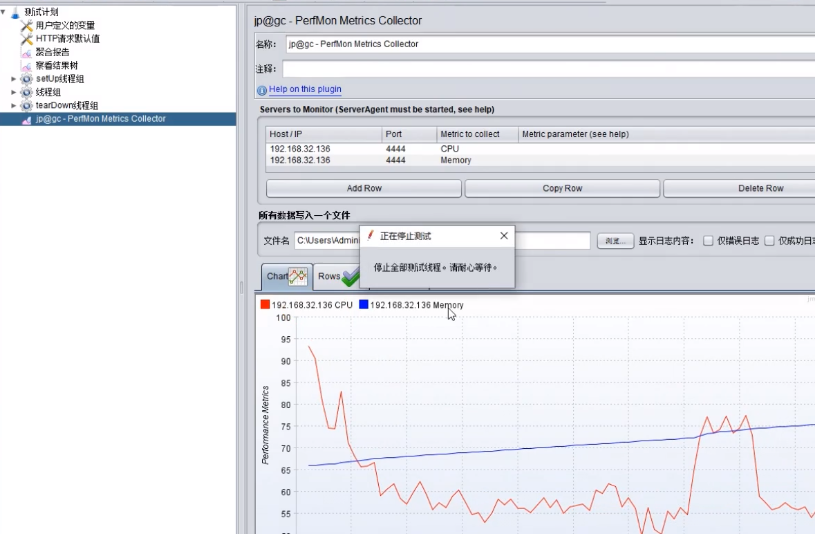Click the 线程组 gear icon
Viewport: 815px width, 534px height.
pos(27,92)
